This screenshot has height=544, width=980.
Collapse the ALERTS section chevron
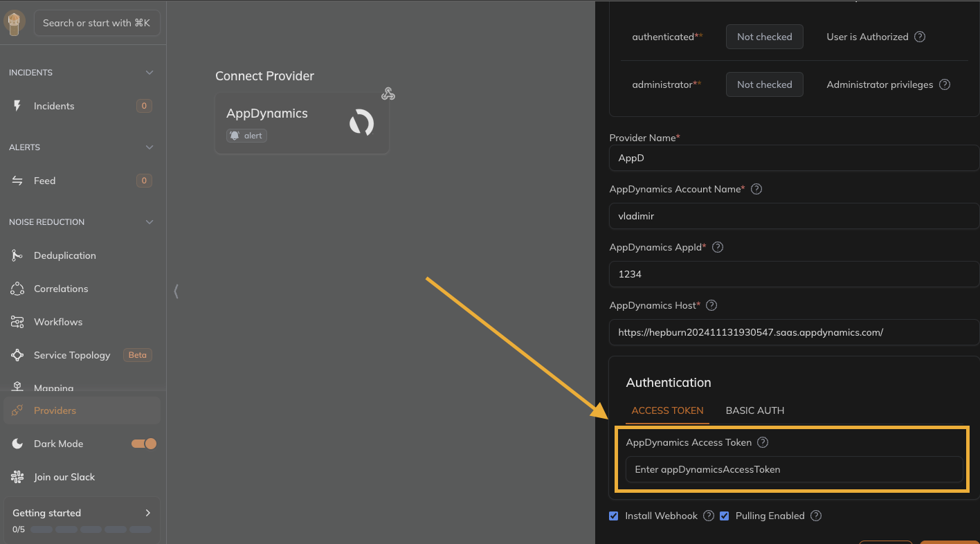click(149, 147)
